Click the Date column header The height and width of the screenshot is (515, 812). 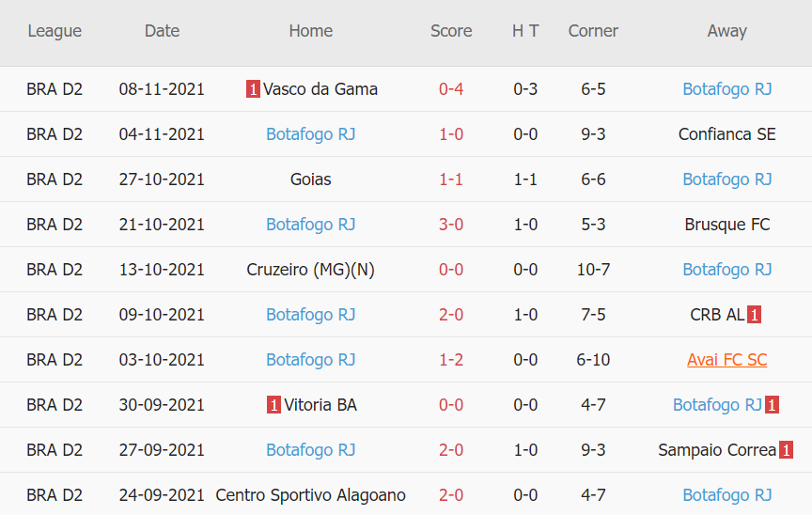(162, 31)
